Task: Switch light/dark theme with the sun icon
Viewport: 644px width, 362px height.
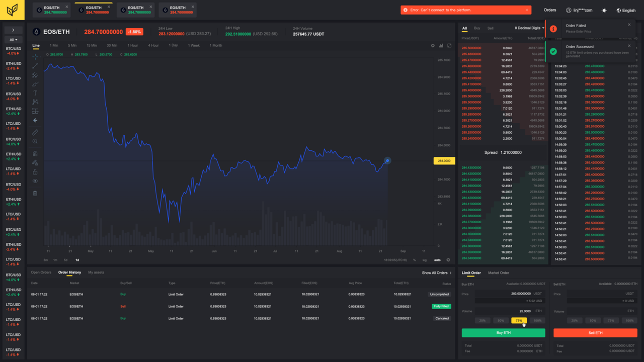Action: pos(604,10)
